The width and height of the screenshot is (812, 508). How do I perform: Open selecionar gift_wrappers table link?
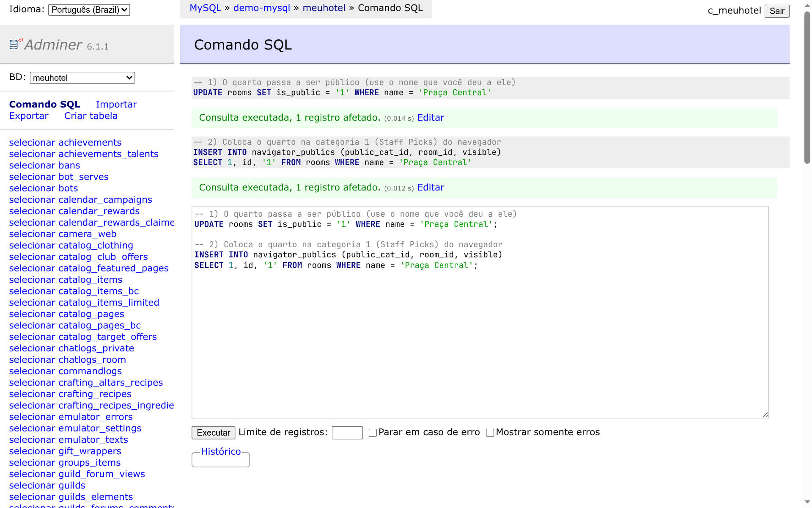(65, 451)
